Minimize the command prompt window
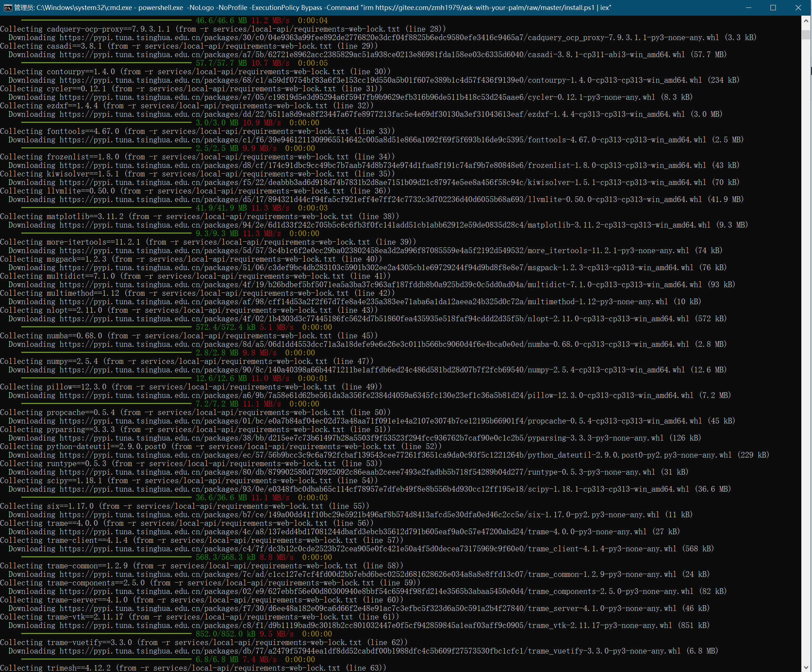 [749, 8]
